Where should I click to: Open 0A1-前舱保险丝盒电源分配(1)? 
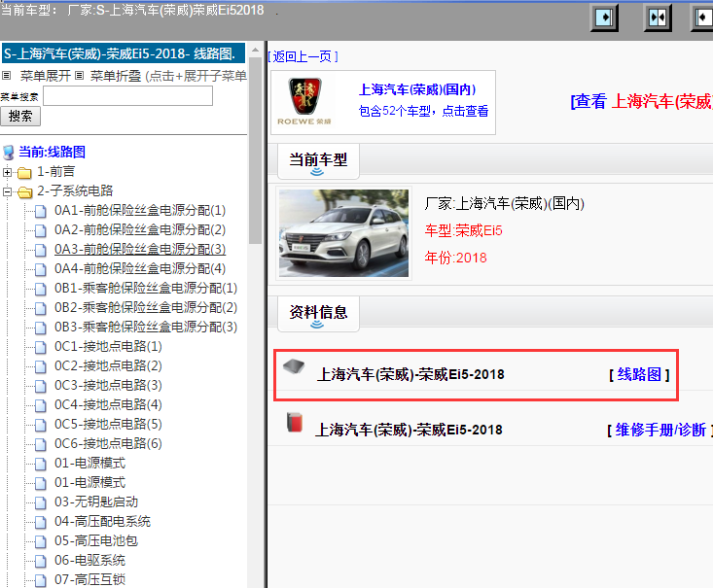pyautogui.click(x=140, y=210)
